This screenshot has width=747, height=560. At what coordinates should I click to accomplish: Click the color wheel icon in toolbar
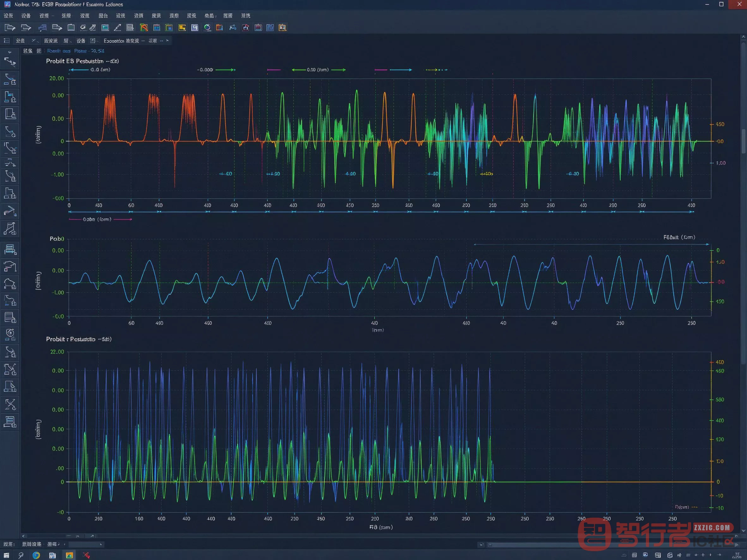[207, 28]
